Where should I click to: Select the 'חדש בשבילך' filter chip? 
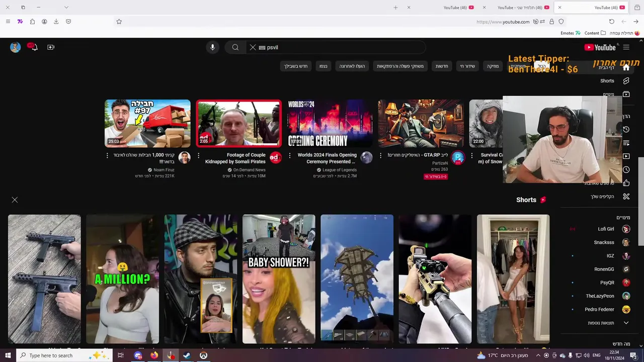(x=296, y=66)
